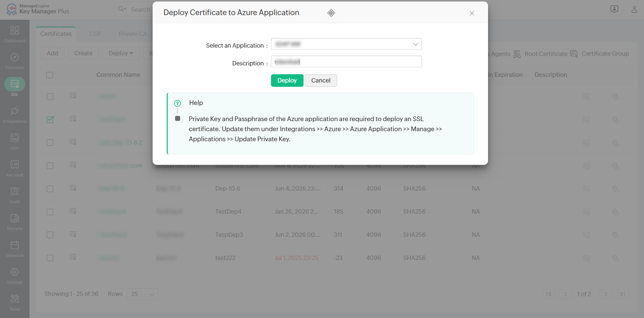Click into the Description field
Viewport: 644px width, 318px height.
click(x=346, y=61)
